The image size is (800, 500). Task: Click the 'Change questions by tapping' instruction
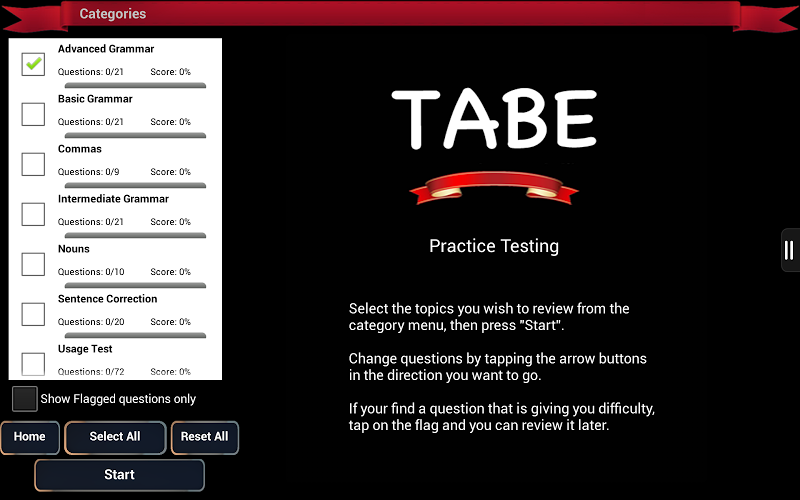pos(497,367)
